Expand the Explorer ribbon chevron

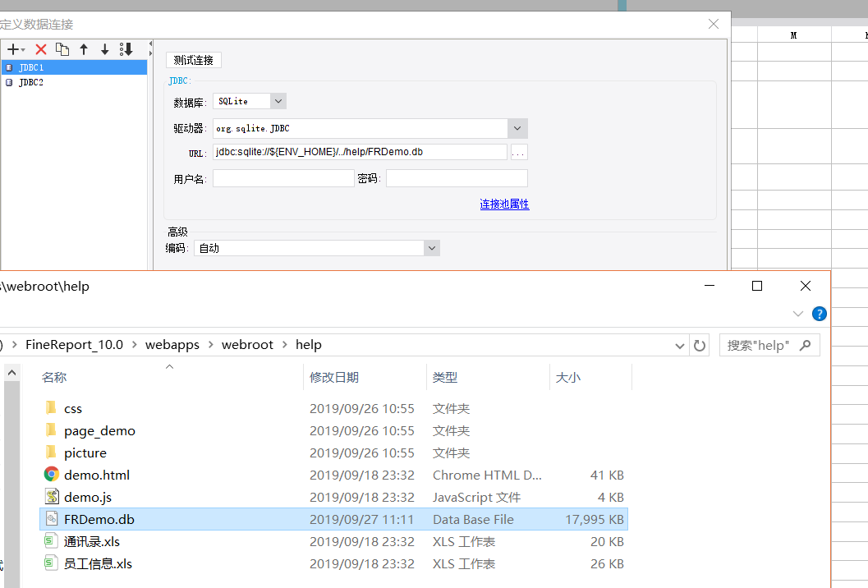coord(797,314)
